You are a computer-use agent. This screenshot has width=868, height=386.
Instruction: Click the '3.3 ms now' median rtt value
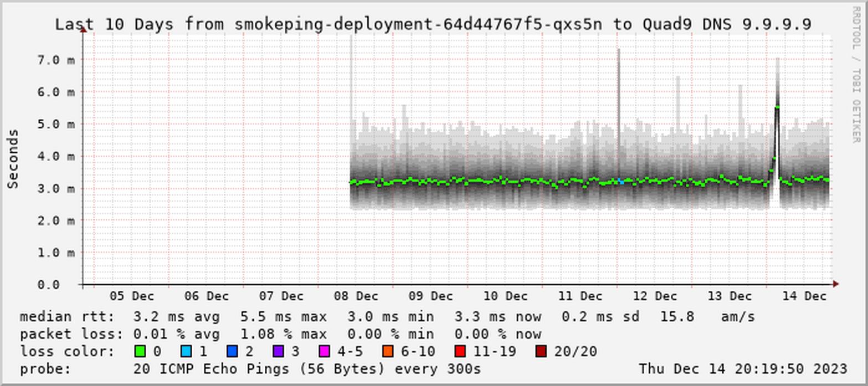tap(497, 317)
